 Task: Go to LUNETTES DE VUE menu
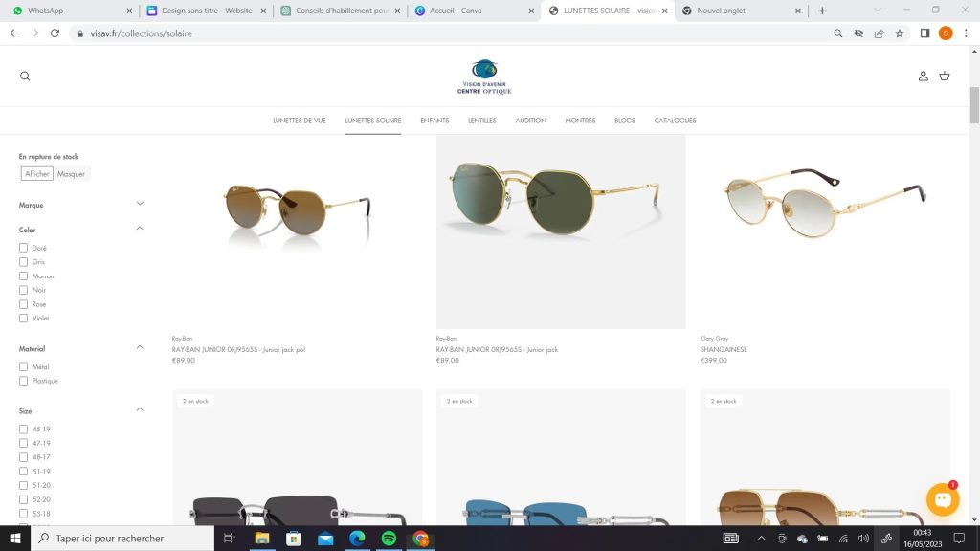pyautogui.click(x=300, y=121)
